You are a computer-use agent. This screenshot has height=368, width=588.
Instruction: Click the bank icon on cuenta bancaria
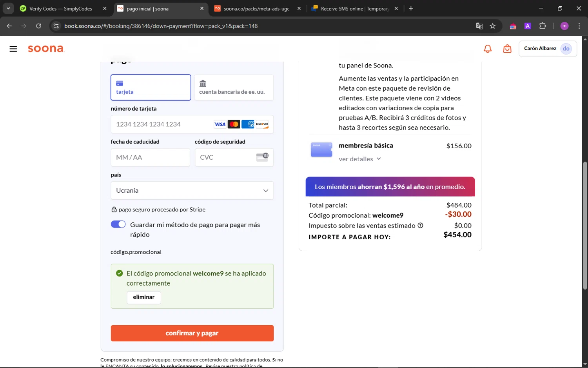tap(203, 84)
